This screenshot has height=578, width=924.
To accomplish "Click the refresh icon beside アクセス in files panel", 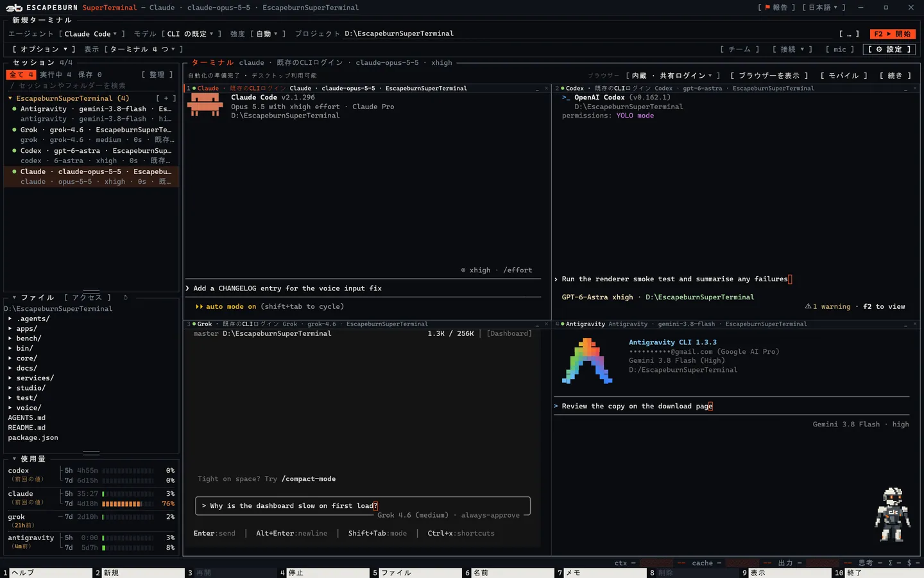I will [125, 297].
